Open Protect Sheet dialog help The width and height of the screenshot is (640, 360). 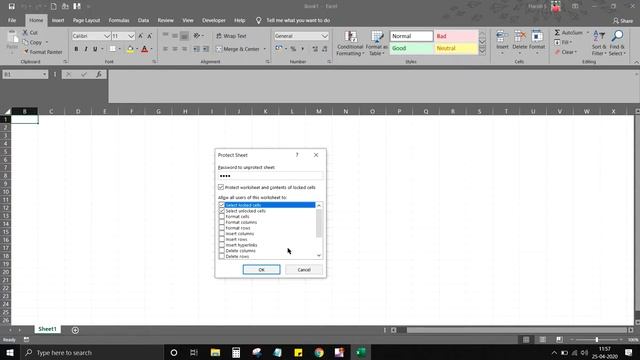click(297, 155)
